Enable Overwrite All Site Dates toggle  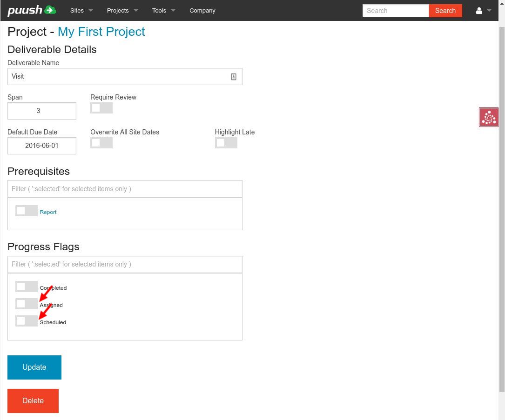pyautogui.click(x=101, y=143)
